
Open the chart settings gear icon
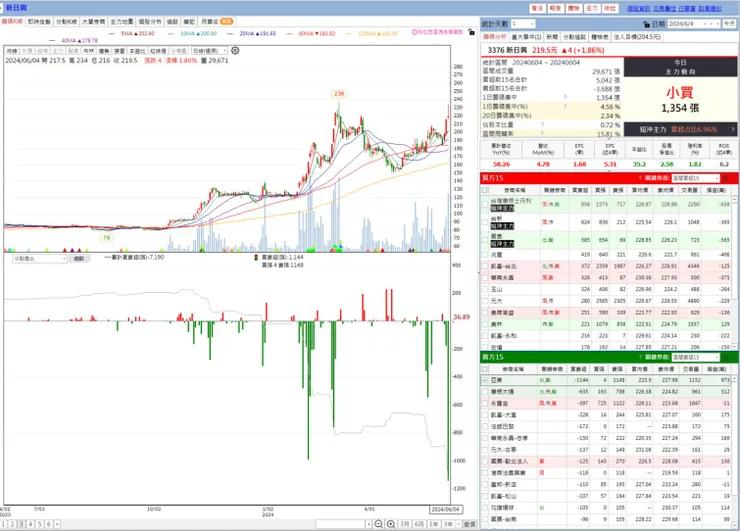(x=235, y=51)
